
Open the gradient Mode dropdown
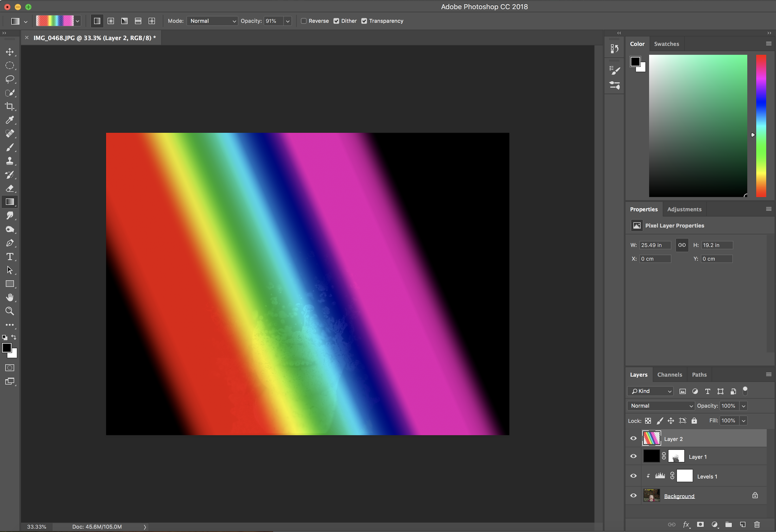tap(212, 21)
